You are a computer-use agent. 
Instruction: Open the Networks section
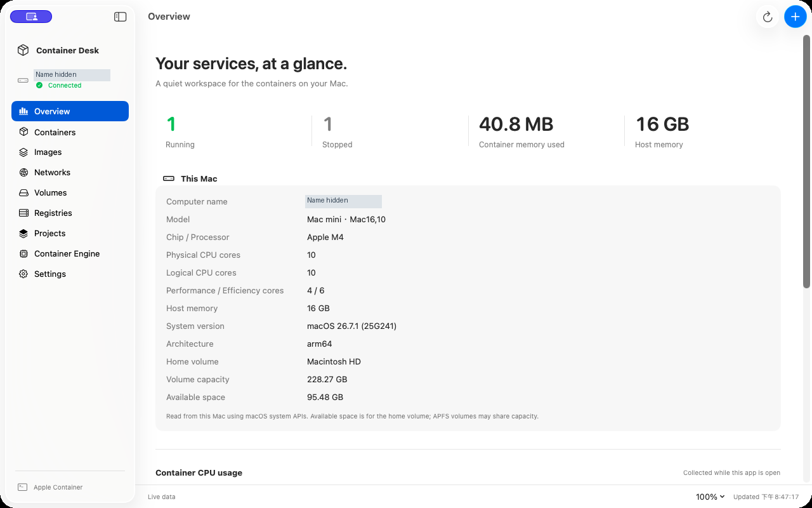pyautogui.click(x=70, y=173)
